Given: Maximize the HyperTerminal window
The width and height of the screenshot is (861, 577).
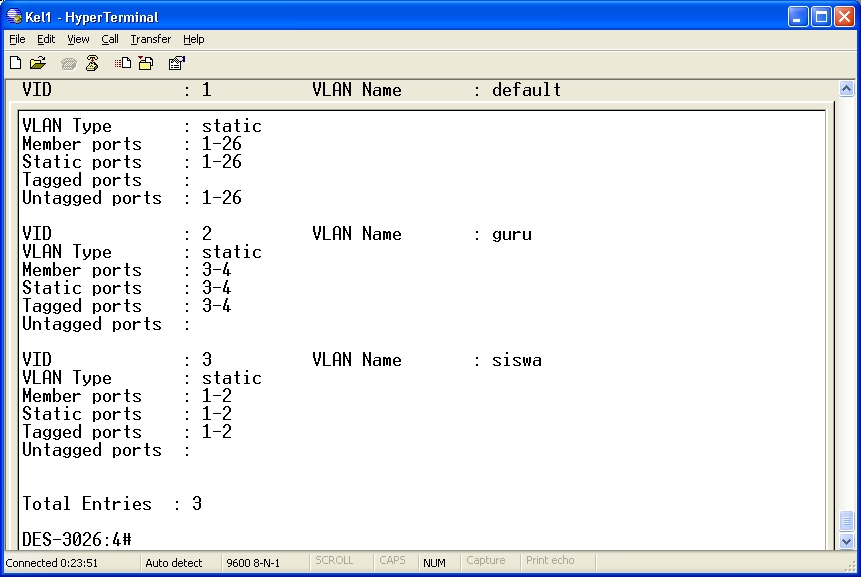Looking at the screenshot, I should [x=821, y=16].
